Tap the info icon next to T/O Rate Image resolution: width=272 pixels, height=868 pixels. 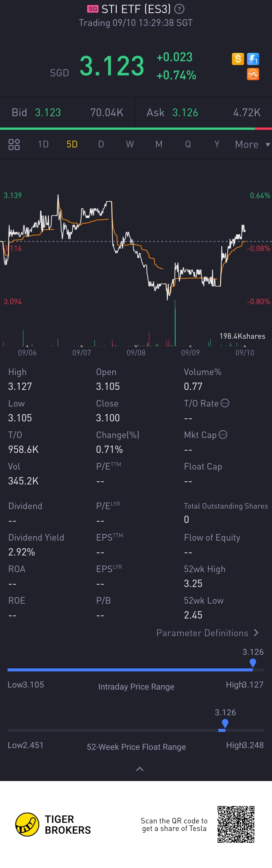(225, 403)
